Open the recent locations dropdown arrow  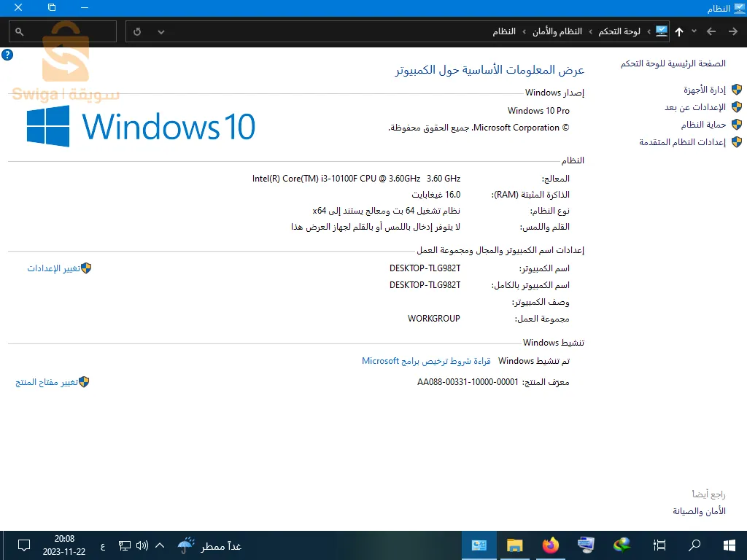[694, 31]
